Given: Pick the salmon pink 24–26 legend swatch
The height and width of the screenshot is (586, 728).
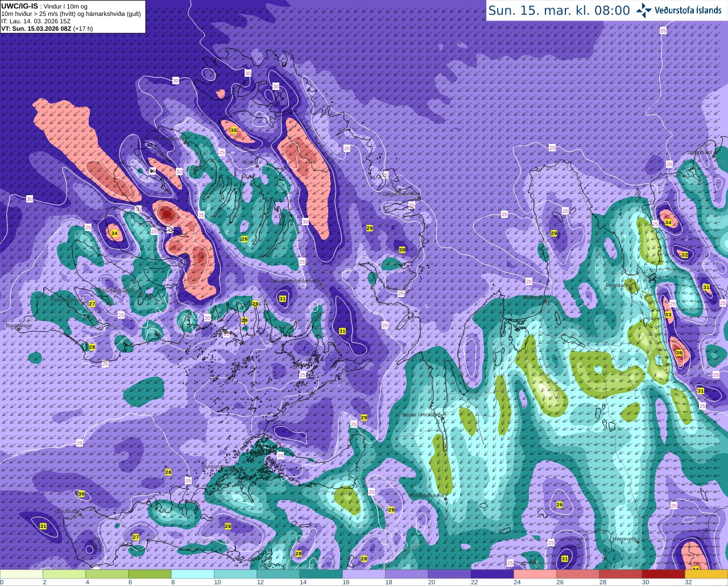Looking at the screenshot, I should pos(535,574).
